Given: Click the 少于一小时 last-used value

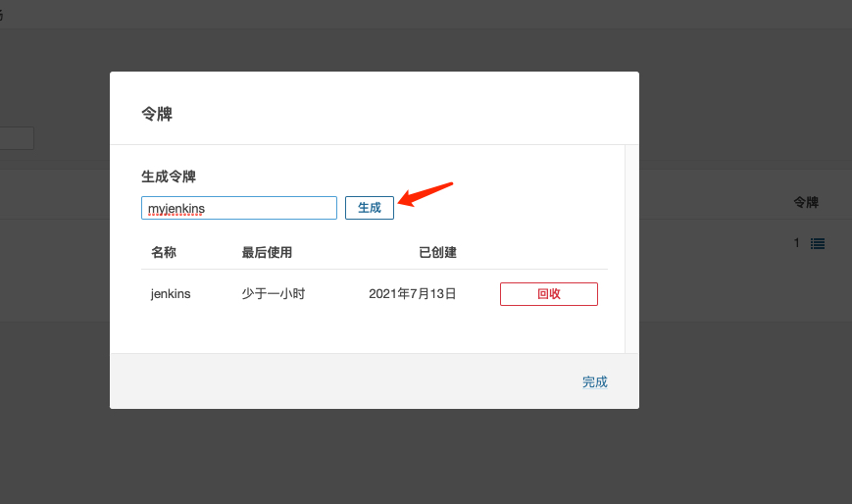Looking at the screenshot, I should pyautogui.click(x=274, y=294).
